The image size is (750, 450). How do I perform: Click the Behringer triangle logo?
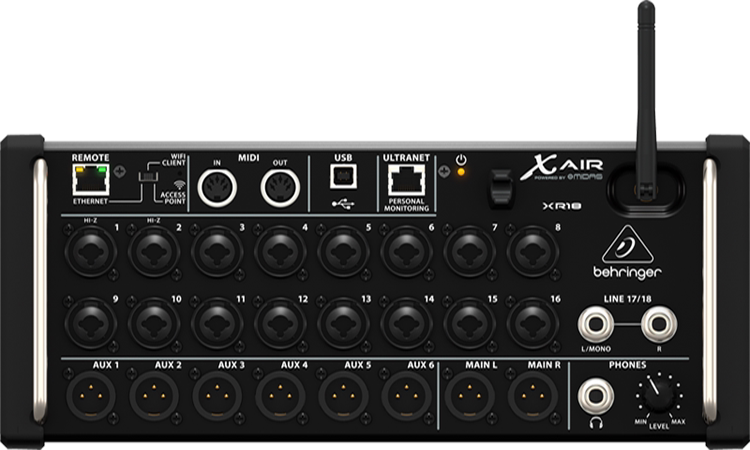pyautogui.click(x=628, y=245)
